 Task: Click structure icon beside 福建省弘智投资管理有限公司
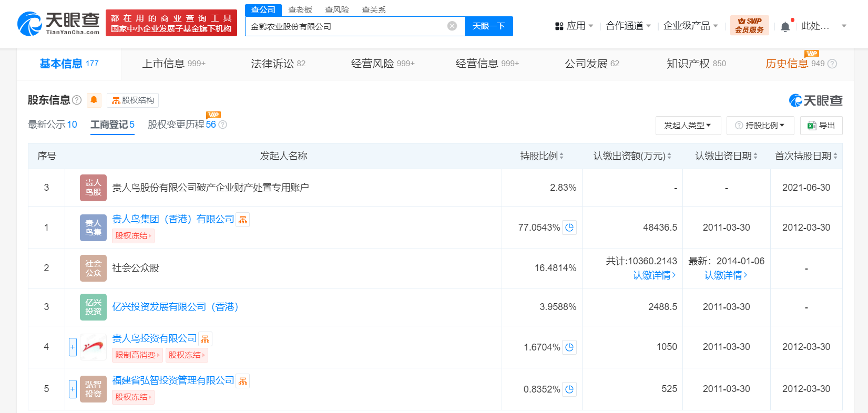coord(243,381)
